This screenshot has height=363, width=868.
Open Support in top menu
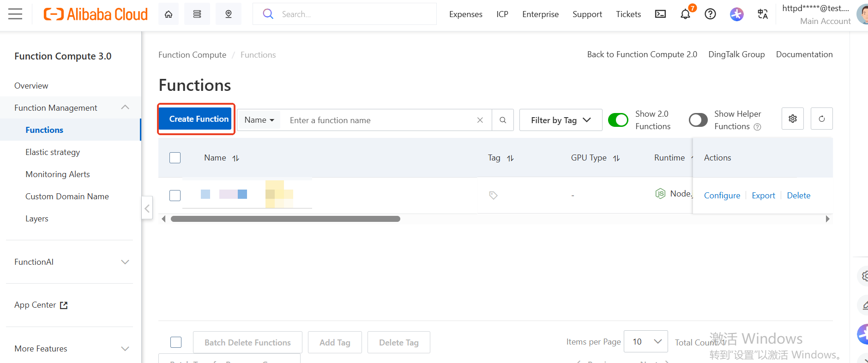587,14
